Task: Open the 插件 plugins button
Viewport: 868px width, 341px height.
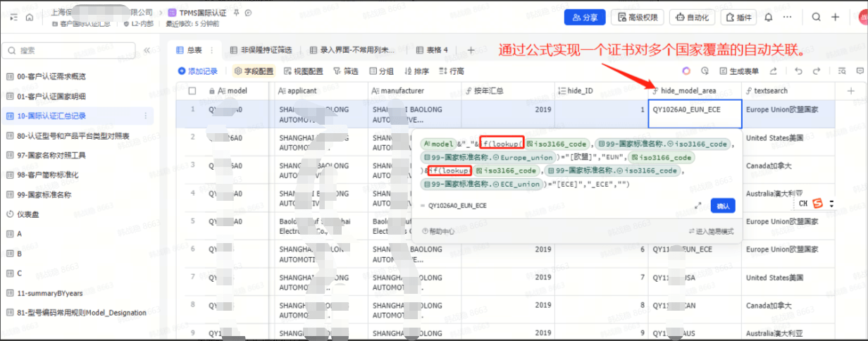Action: [738, 17]
